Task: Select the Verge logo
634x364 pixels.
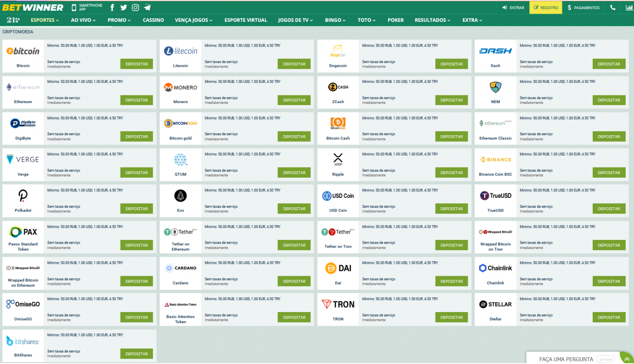Action: click(23, 160)
